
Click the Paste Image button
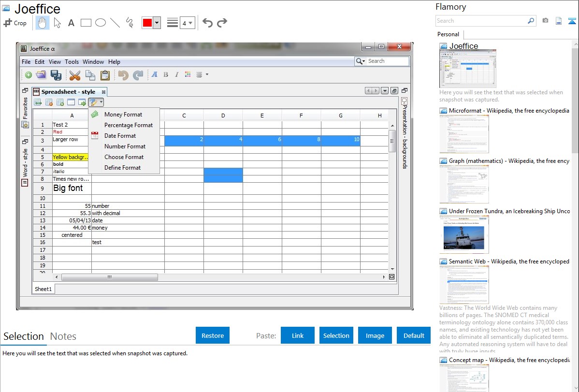coord(375,335)
